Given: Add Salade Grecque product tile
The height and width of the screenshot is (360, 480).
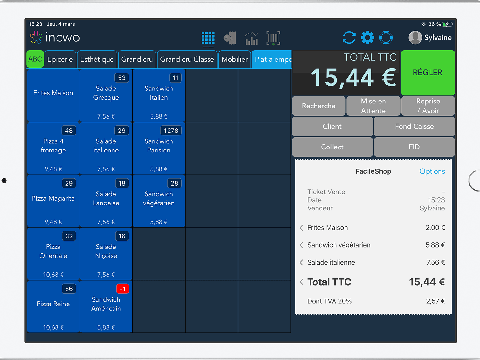Looking at the screenshot, I should coord(106,95).
